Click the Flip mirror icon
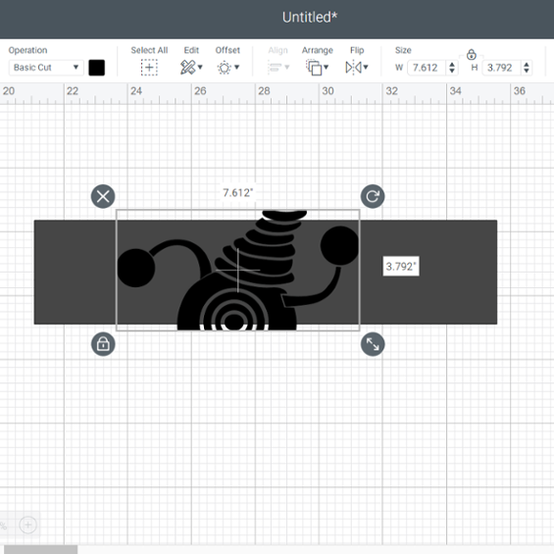Screen dimensions: 554x554 click(x=353, y=67)
